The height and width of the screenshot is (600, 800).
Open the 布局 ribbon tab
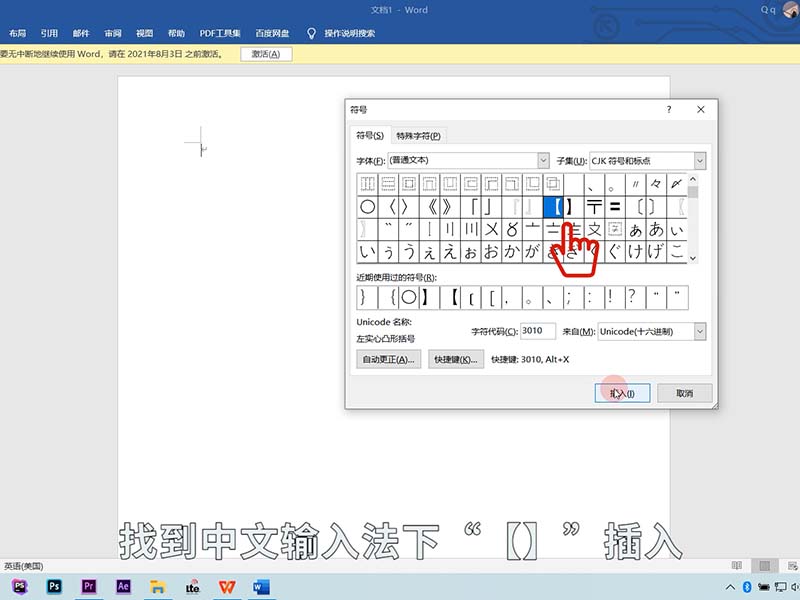coord(18,34)
